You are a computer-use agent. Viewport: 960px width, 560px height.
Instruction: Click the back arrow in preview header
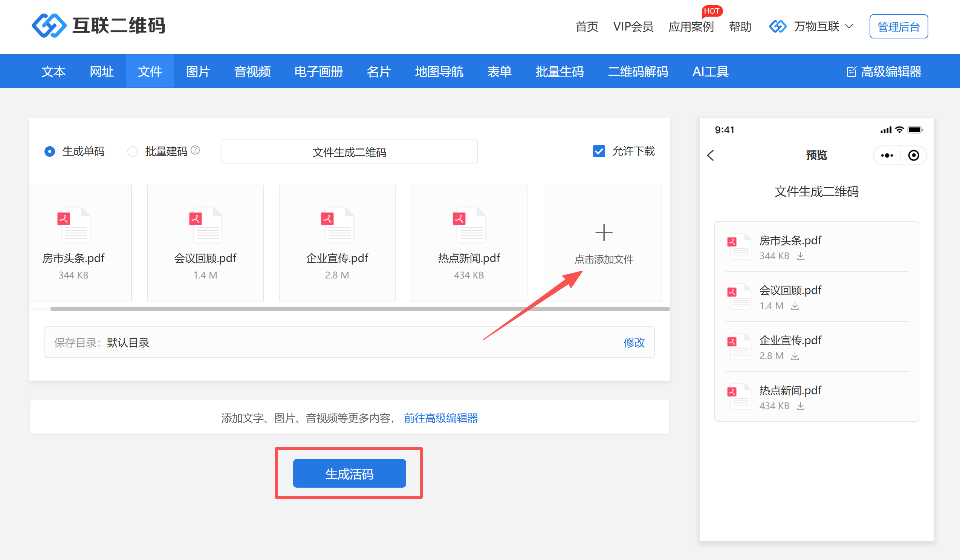point(711,155)
